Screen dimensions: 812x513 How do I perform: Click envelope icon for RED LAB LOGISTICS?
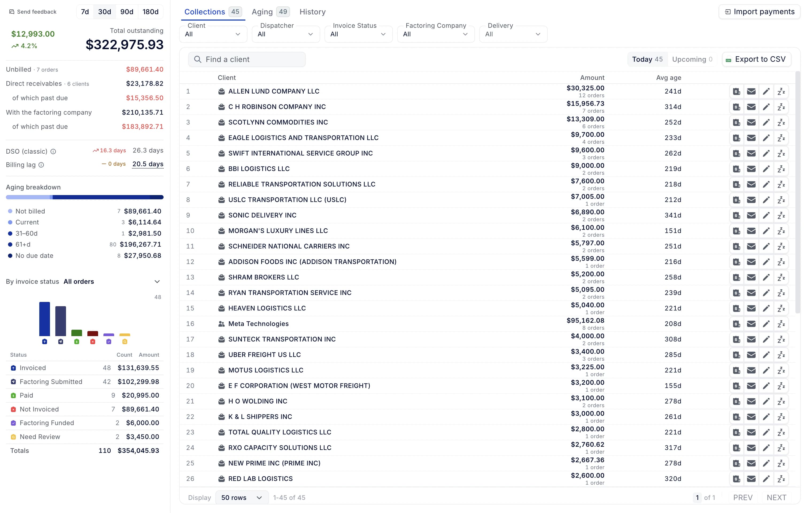(x=751, y=479)
